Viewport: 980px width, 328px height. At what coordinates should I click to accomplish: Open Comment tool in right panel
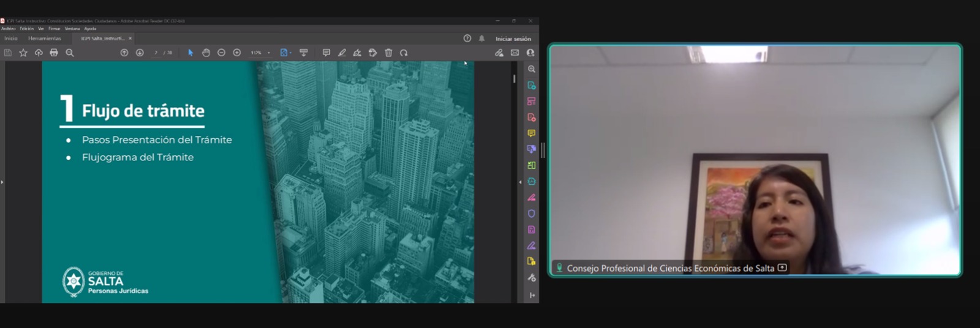(x=532, y=133)
